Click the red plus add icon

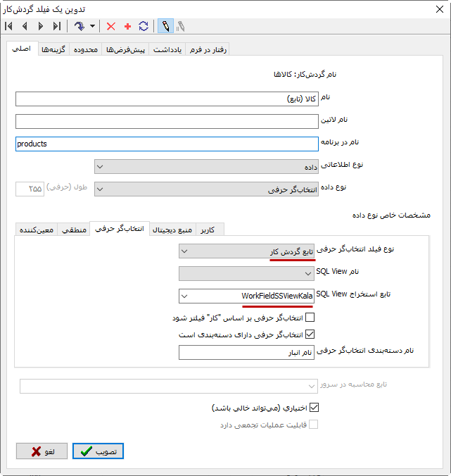[127, 26]
